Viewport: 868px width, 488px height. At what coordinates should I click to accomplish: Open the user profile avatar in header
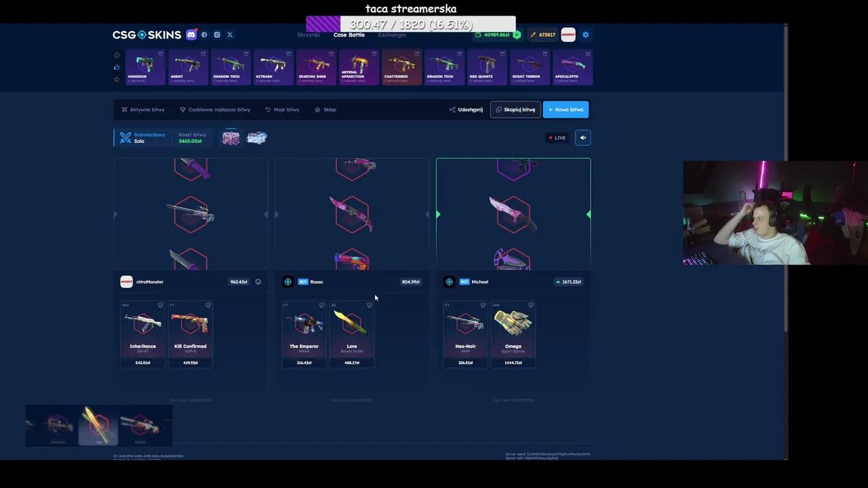click(568, 35)
